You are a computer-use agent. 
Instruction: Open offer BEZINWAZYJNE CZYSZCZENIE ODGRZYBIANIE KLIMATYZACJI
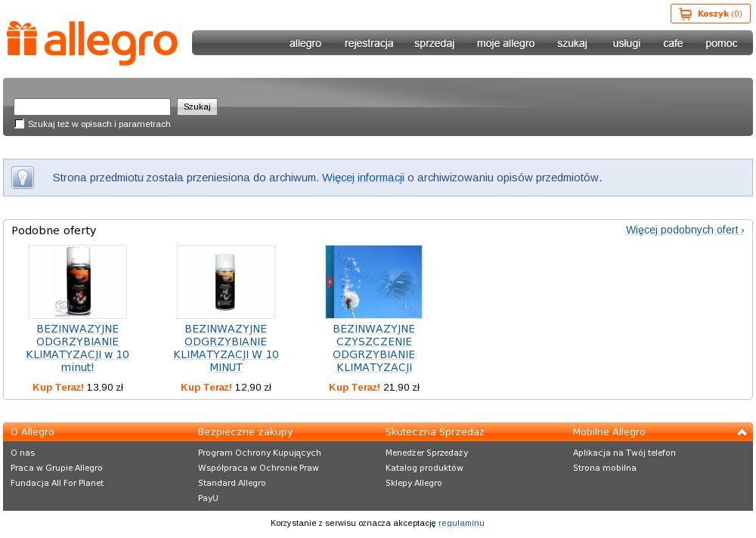click(374, 348)
